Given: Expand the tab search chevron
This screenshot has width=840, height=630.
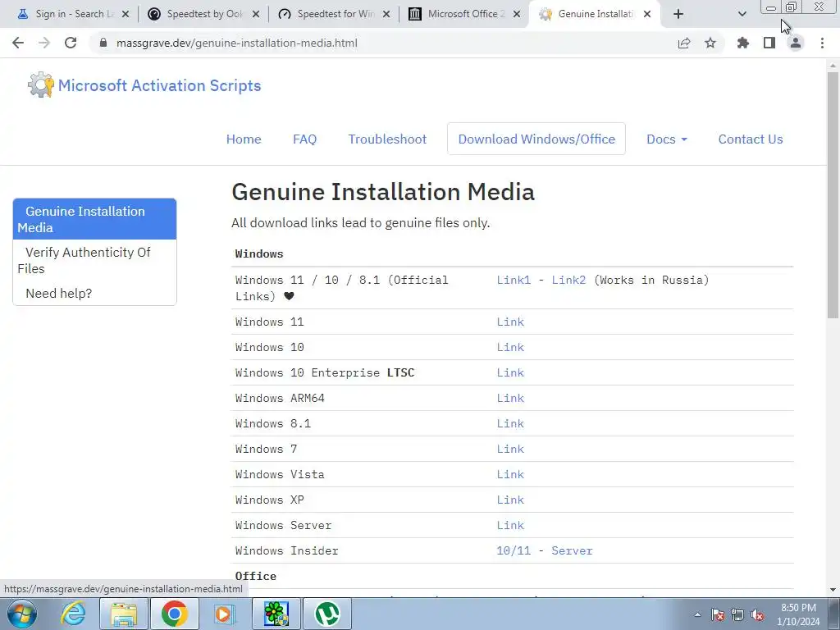Looking at the screenshot, I should (x=742, y=14).
